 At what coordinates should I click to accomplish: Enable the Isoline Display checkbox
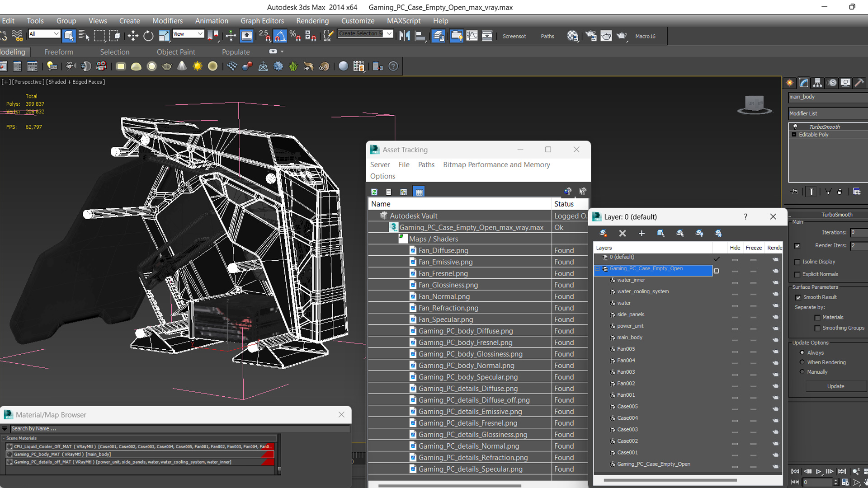click(797, 262)
